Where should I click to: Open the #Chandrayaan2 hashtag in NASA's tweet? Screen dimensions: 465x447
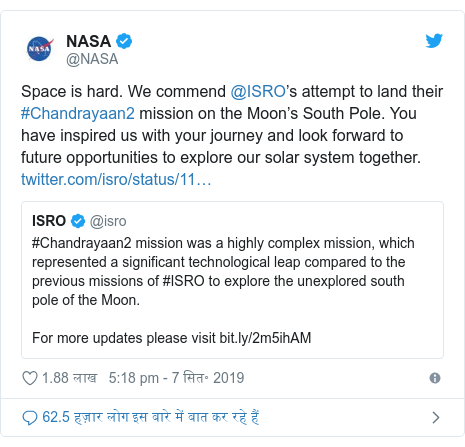78,113
